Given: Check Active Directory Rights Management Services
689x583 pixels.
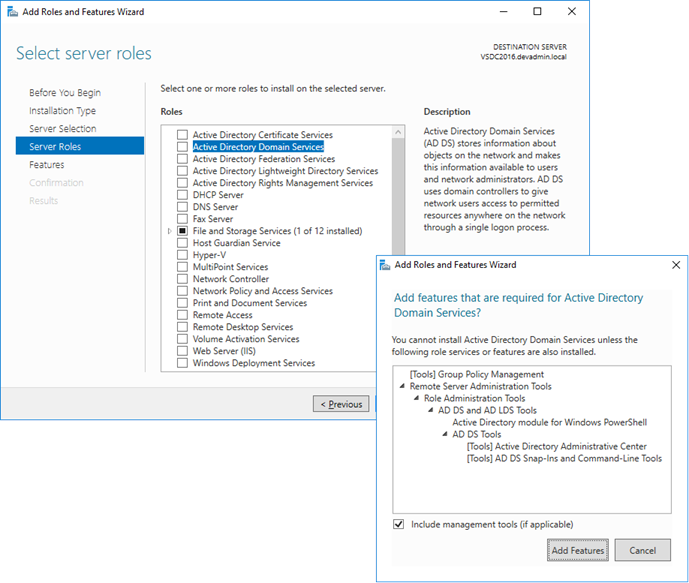Looking at the screenshot, I should pyautogui.click(x=182, y=182).
